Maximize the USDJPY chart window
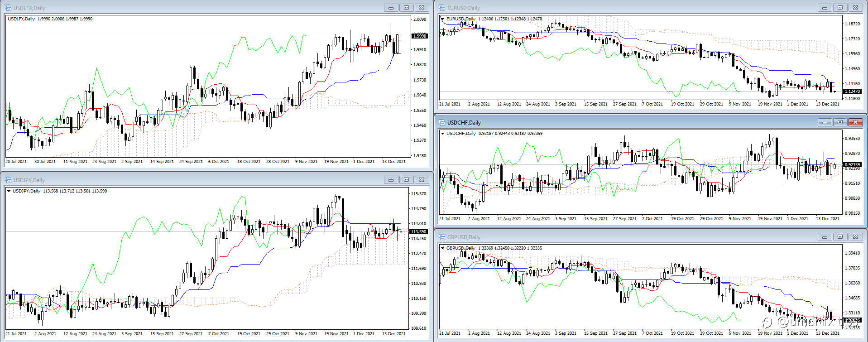Image resolution: width=868 pixels, height=342 pixels. tap(406, 180)
